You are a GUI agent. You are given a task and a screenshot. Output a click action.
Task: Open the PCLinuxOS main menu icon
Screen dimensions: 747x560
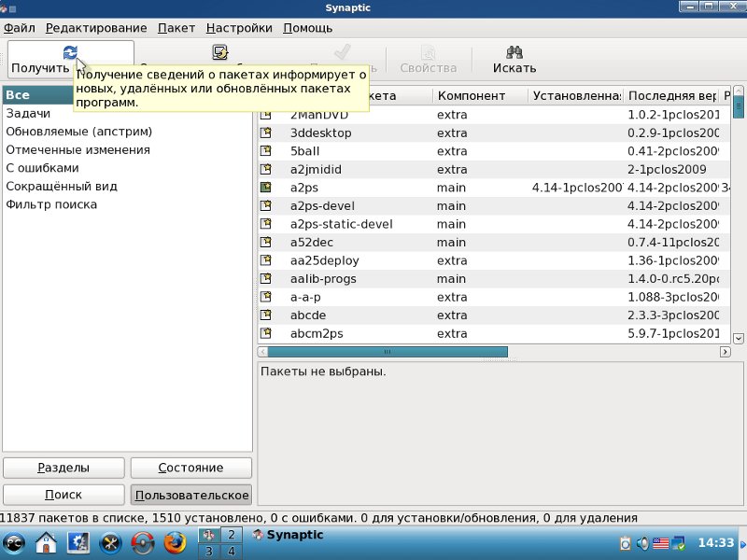point(15,542)
